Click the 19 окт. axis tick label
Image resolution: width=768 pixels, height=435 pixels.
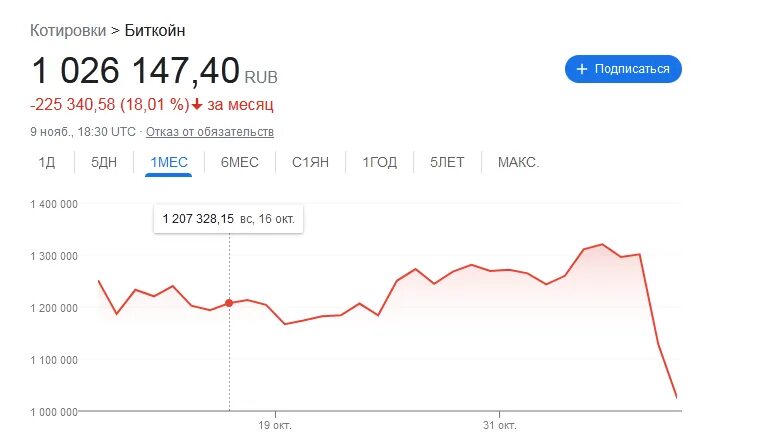point(275,425)
